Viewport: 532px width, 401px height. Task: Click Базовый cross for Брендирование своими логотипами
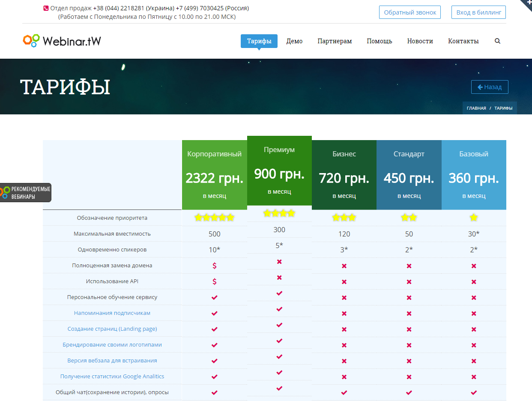[474, 345]
